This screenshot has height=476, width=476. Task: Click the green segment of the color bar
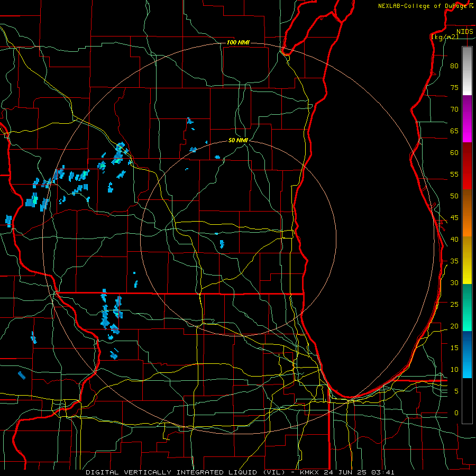point(467,307)
